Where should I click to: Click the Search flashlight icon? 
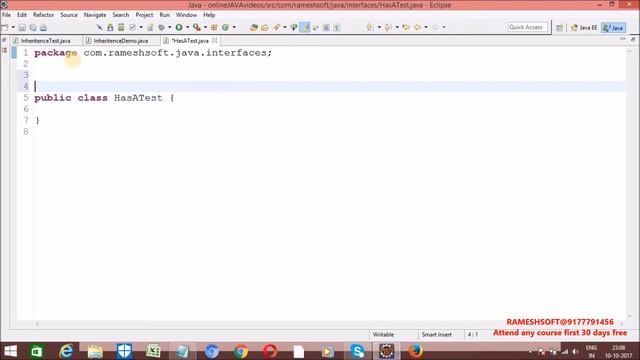[277, 27]
